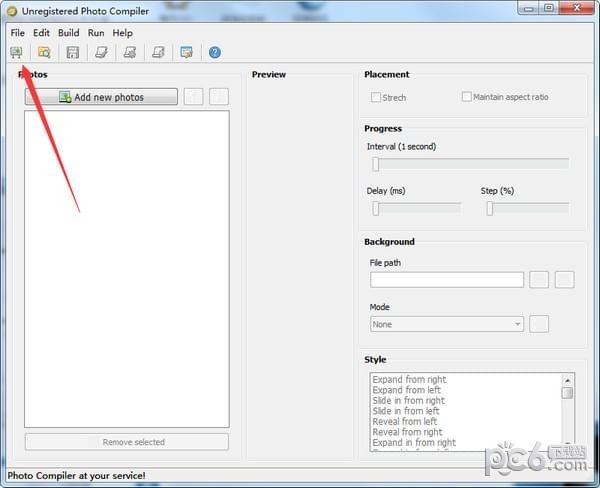Click the Style list scrollbar up arrow
This screenshot has height=488, width=600.
(x=567, y=380)
